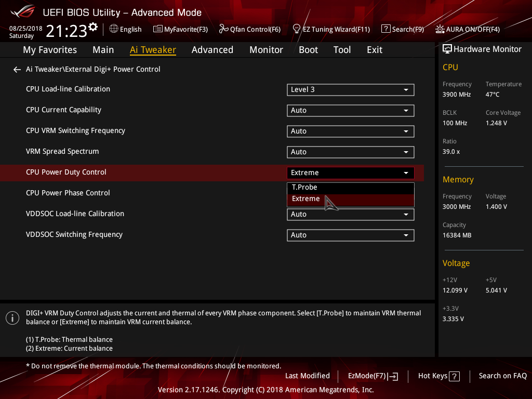Go to the Exit tab
The width and height of the screenshot is (532, 399).
375,50
